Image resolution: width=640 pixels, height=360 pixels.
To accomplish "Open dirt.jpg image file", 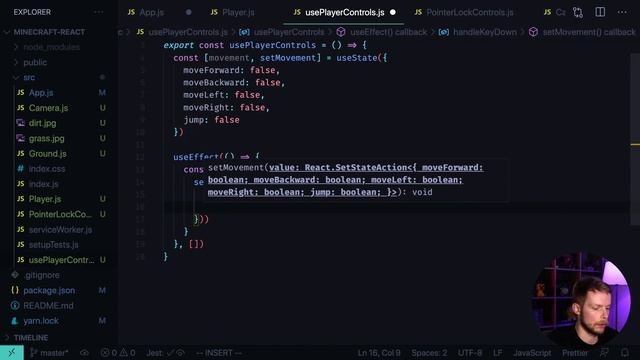I will [42, 123].
